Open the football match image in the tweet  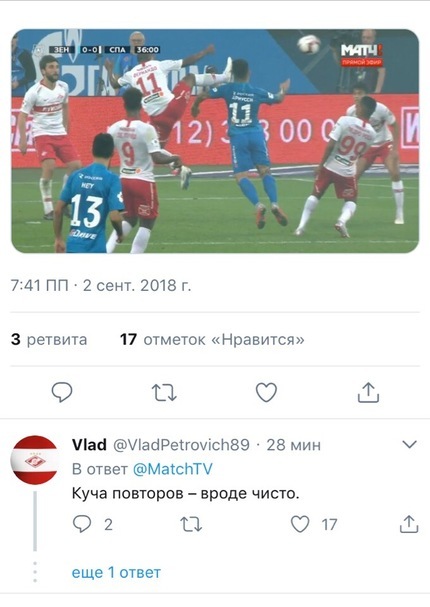tap(215, 141)
